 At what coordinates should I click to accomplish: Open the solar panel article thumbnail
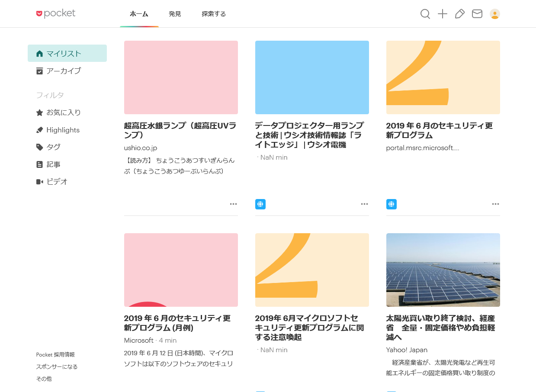[x=443, y=270]
